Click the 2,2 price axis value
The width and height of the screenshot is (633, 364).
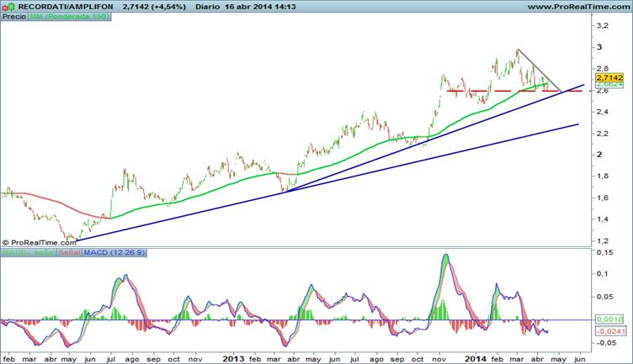point(603,134)
